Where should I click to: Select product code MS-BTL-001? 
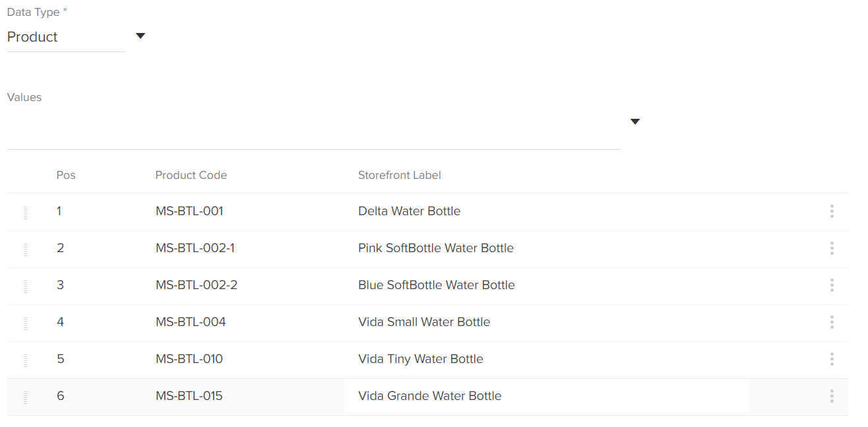coord(189,211)
